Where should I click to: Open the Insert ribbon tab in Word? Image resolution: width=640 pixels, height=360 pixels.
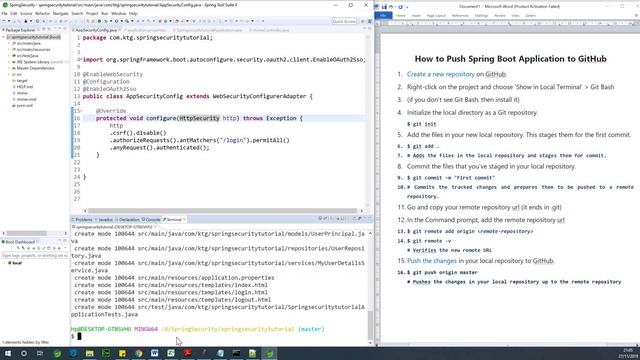[x=416, y=16]
